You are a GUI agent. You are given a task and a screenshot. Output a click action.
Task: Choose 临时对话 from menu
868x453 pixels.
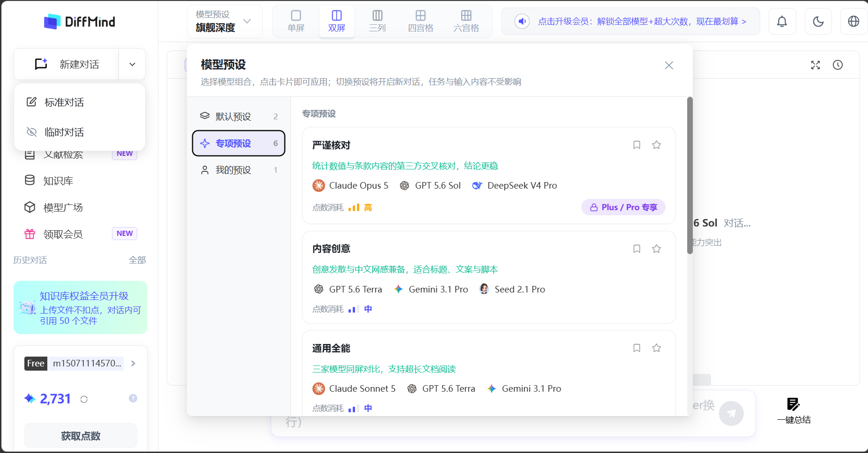click(x=80, y=132)
